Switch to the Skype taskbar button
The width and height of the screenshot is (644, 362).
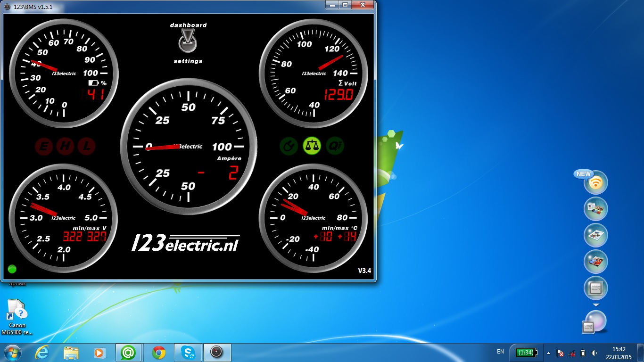point(188,352)
